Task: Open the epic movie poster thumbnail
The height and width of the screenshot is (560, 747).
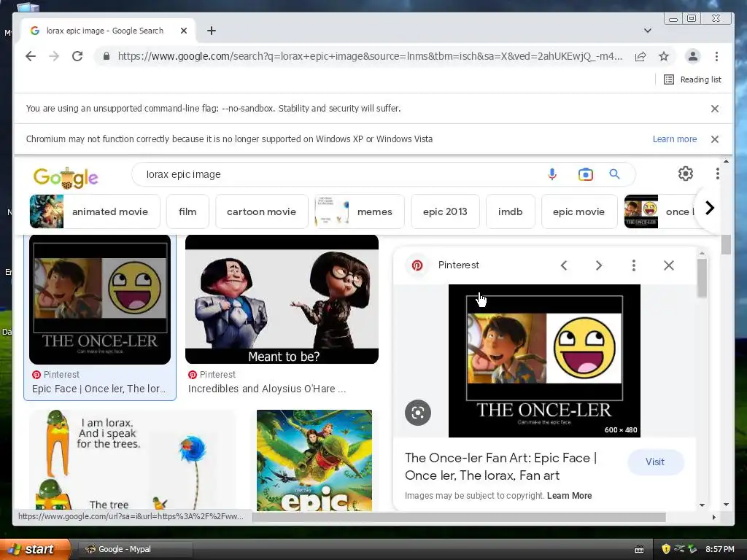Action: [314, 461]
